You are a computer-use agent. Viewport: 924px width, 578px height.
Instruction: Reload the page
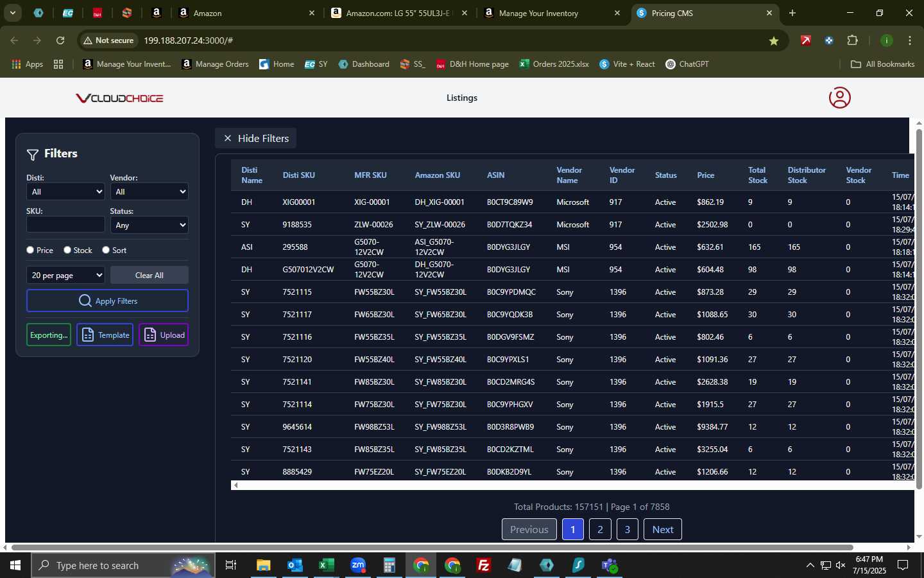click(x=60, y=40)
